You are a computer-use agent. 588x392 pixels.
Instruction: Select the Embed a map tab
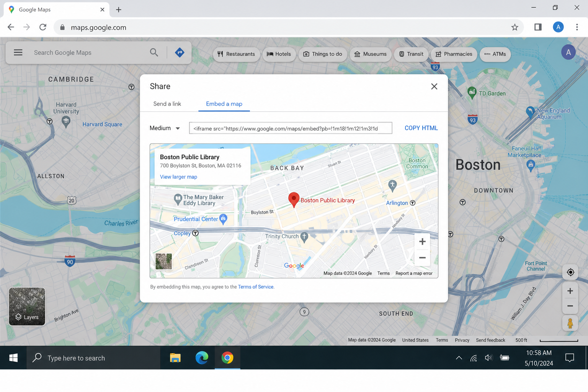pos(224,104)
